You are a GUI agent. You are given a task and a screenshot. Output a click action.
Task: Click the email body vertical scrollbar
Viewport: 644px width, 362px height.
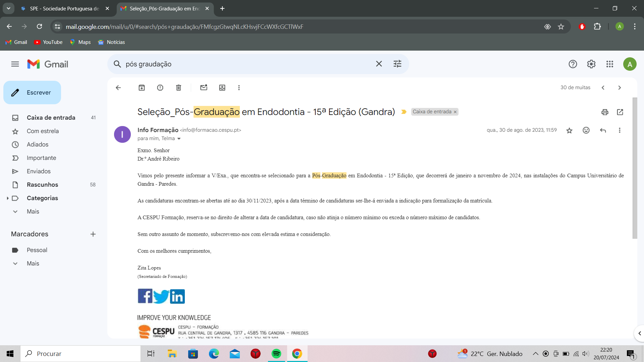[635, 168]
